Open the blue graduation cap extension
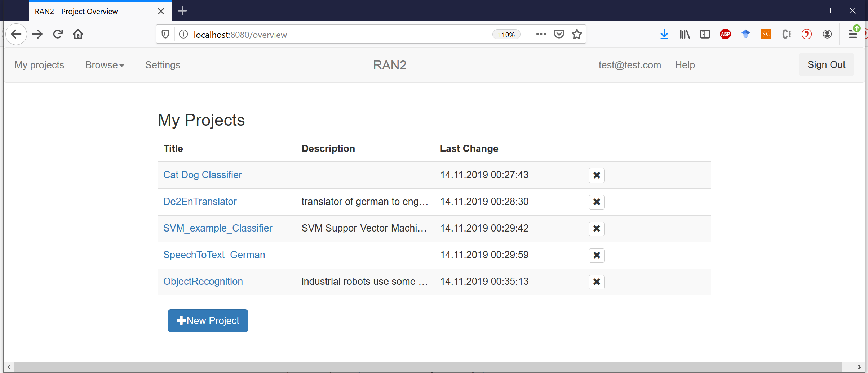This screenshot has height=373, width=868. [746, 34]
